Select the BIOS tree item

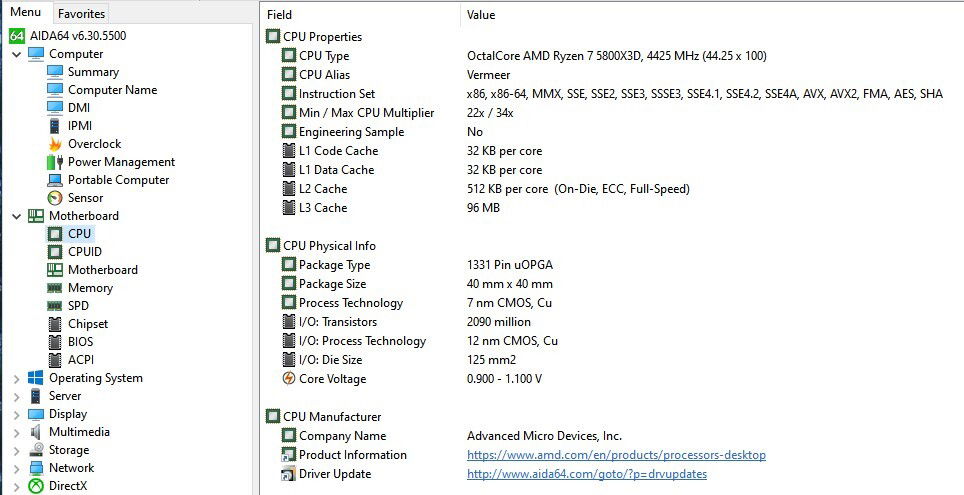pos(82,342)
